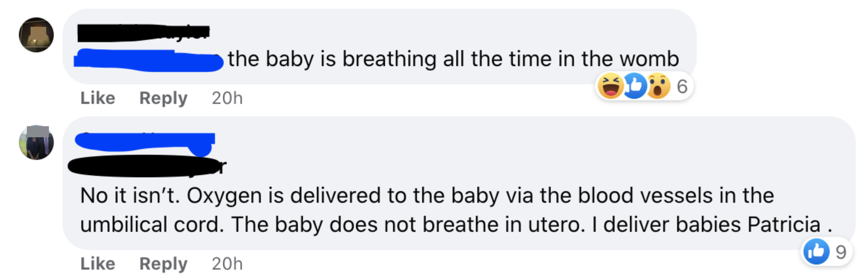Like the 'No it isn't' comment
The width and height of the screenshot is (868, 279).
tap(98, 263)
